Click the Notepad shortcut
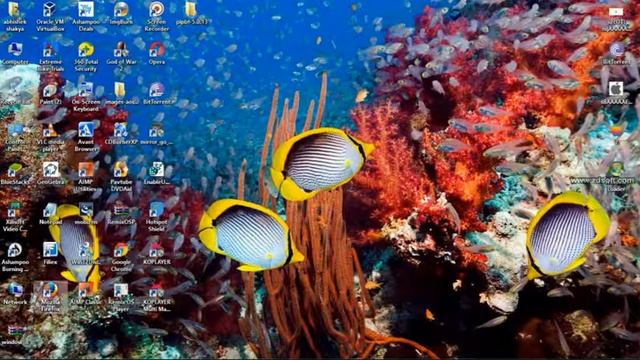The width and height of the screenshot is (640, 360). click(50, 210)
